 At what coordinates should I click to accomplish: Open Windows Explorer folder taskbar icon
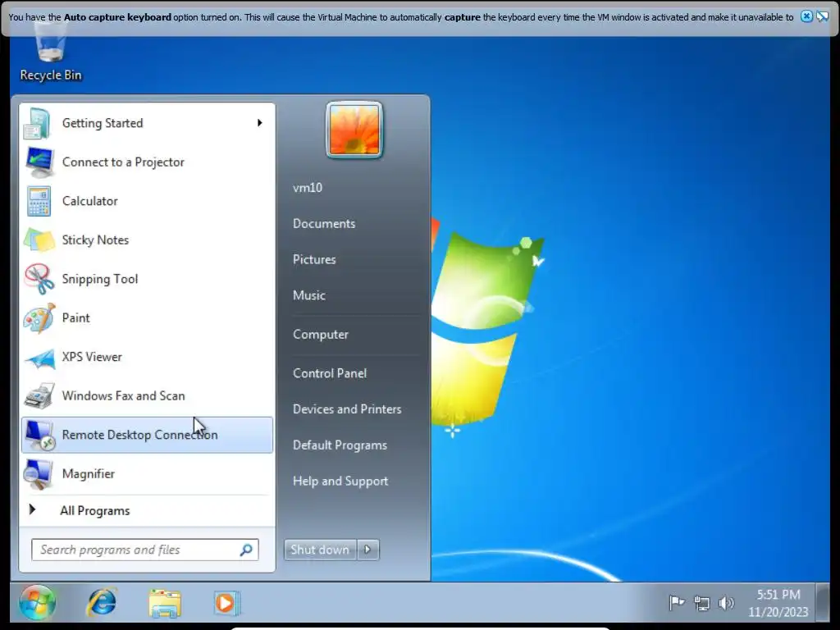pos(165,603)
